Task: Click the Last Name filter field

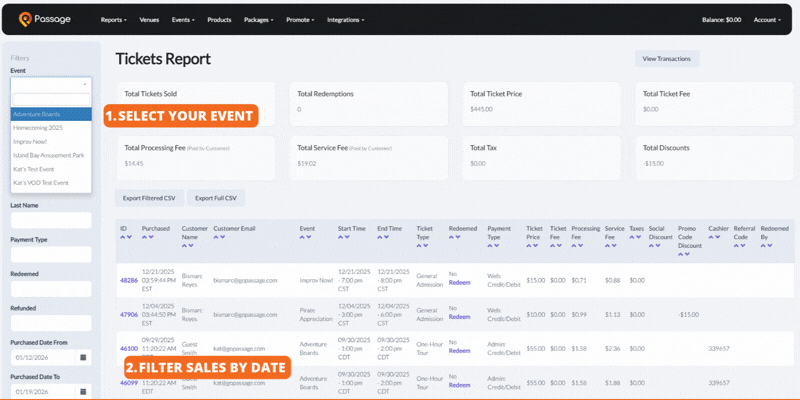Action: [51, 220]
